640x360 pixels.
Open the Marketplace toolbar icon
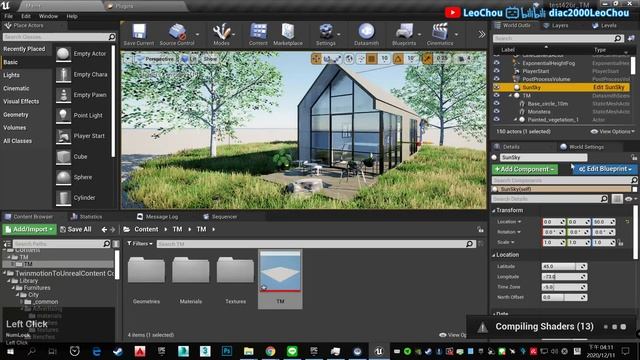click(288, 31)
